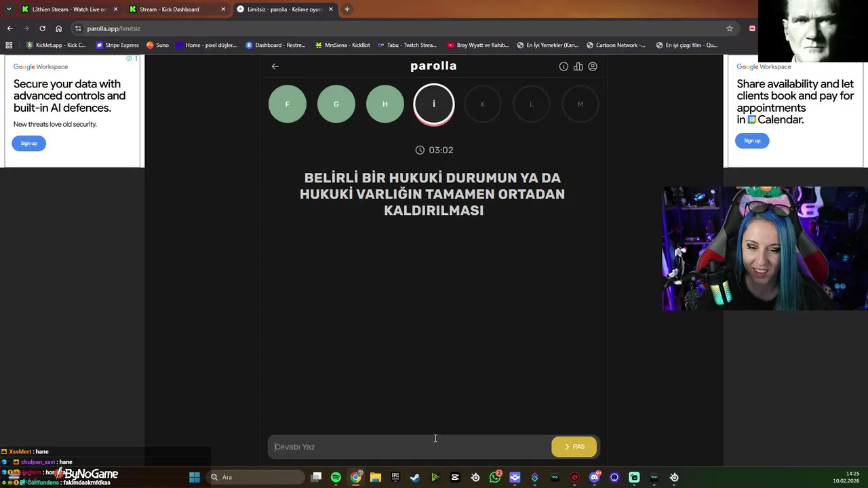Open the Home - pixel düşler bookmark
The image size is (868, 488).
(x=206, y=45)
